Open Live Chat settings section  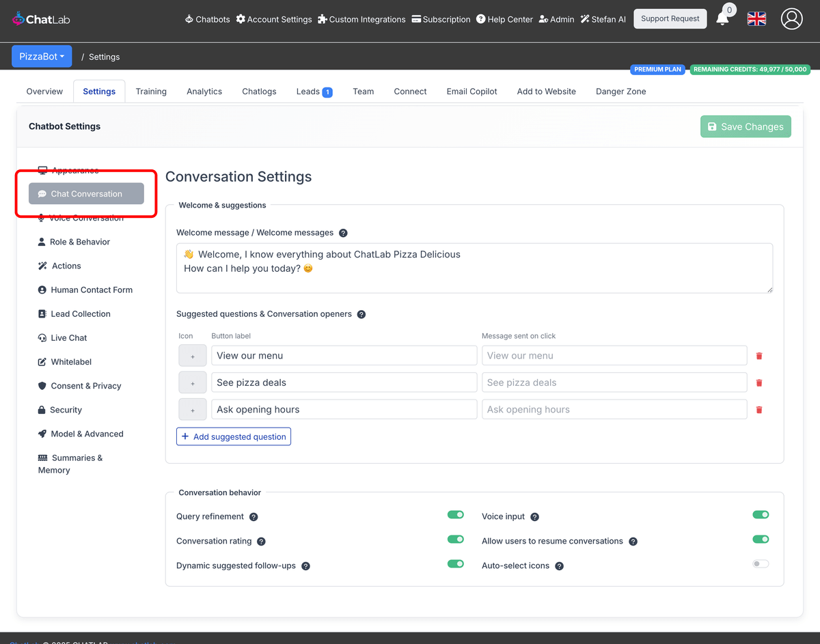pyautogui.click(x=62, y=337)
